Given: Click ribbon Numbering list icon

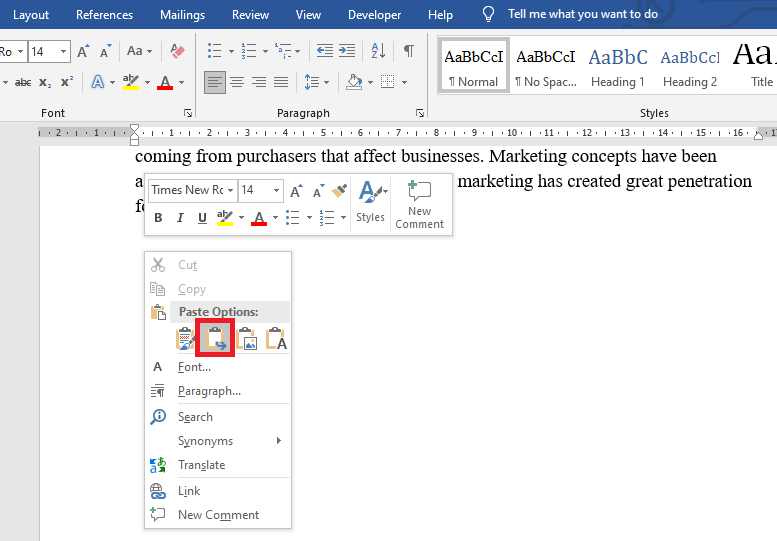Looking at the screenshot, I should pos(249,51).
